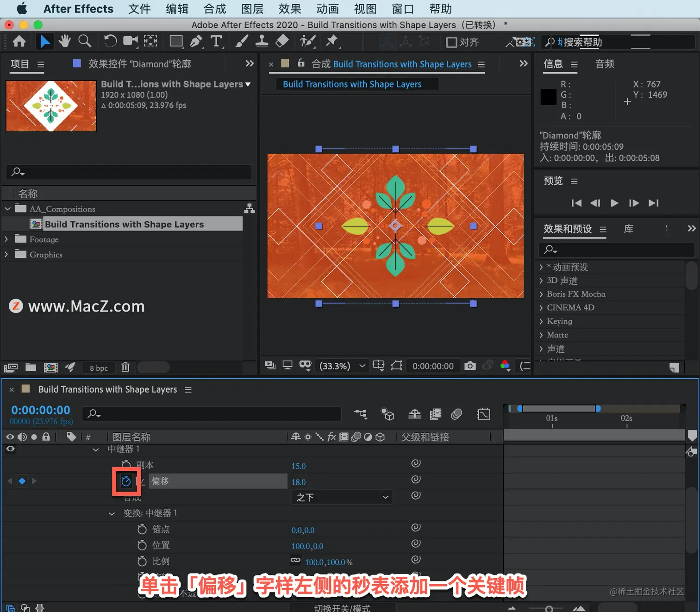This screenshot has width=700, height=612.
Task: Collapse the AA_Compositions folder
Action: coord(7,209)
